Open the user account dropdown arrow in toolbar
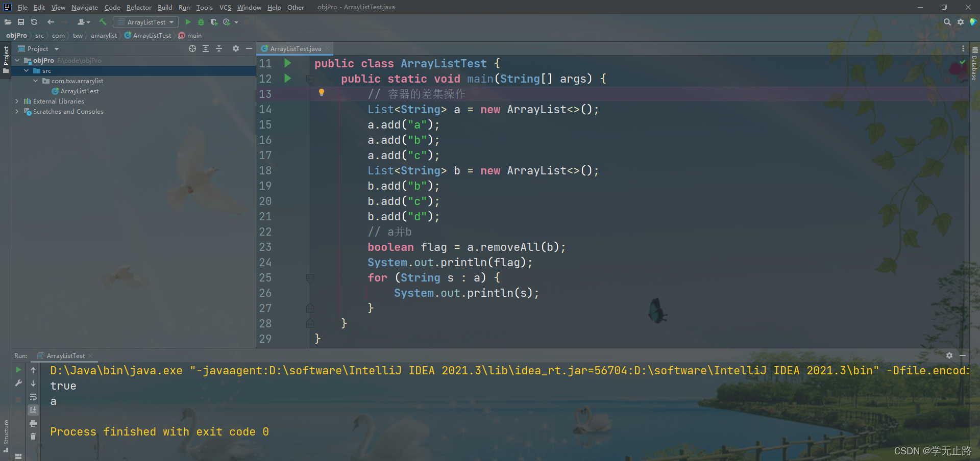Viewport: 980px width, 461px height. coord(88,22)
